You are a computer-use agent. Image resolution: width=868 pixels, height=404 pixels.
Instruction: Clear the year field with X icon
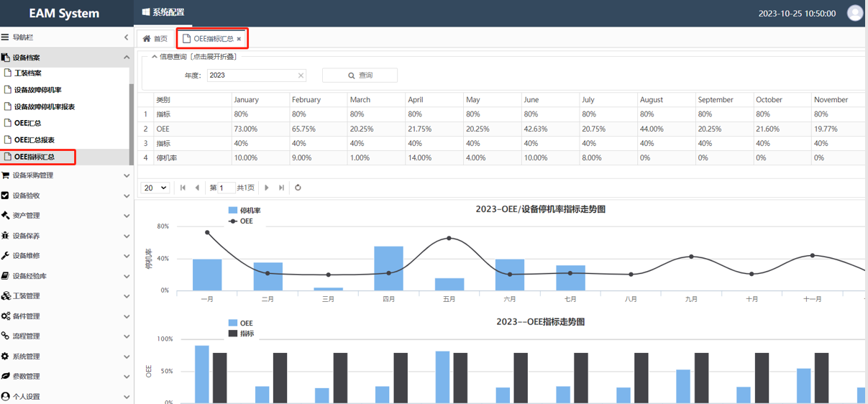[x=301, y=75]
